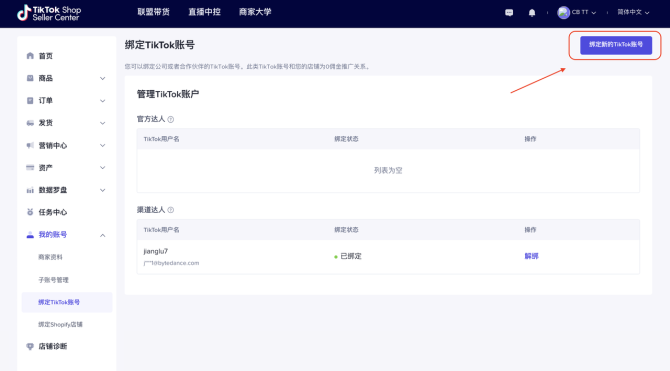This screenshot has width=670, height=371.
Task: Click the 商品 product icon
Action: click(30, 78)
